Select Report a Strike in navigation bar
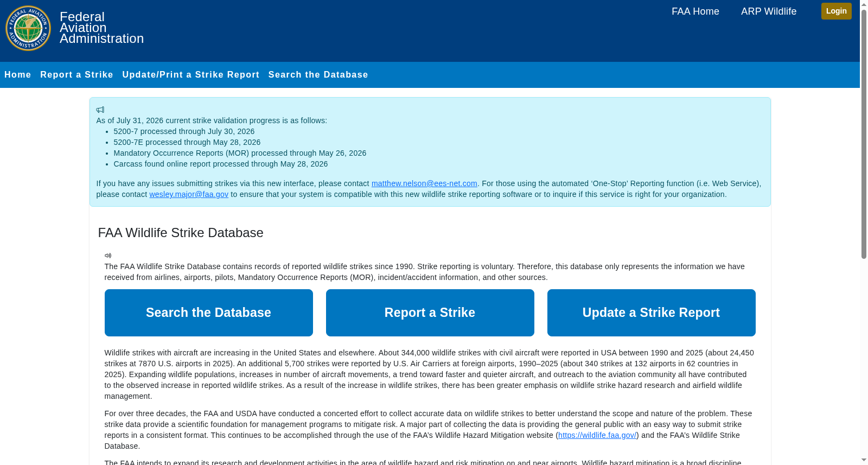 76,75
